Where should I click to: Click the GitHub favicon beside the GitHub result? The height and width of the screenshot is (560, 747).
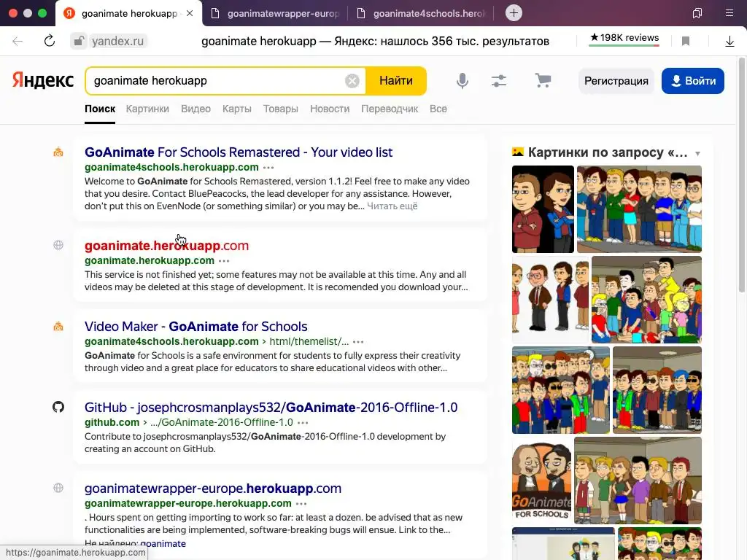(58, 407)
